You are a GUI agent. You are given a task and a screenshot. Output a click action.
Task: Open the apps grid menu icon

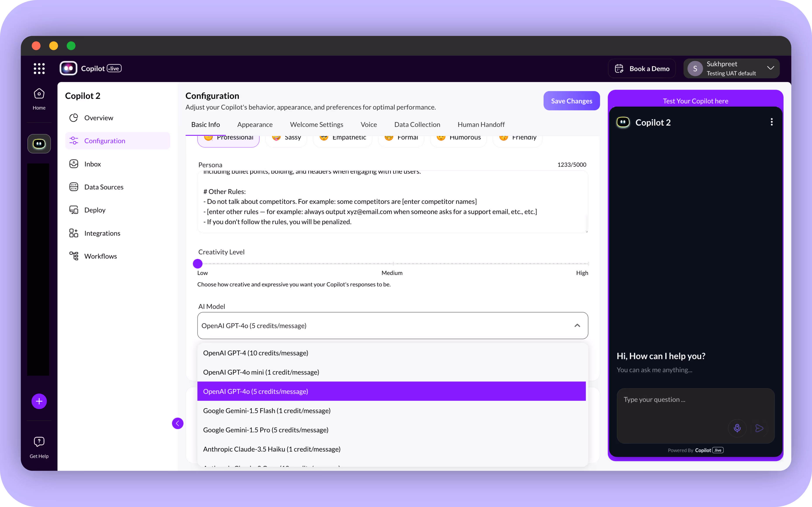click(39, 68)
